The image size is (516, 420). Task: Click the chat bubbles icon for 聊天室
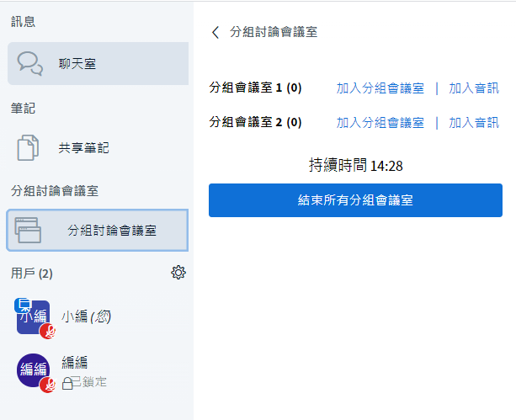pos(30,63)
